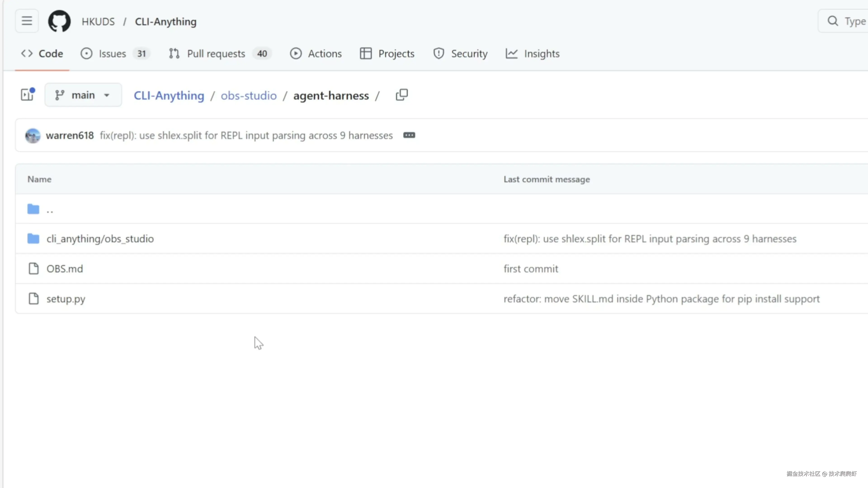Open the cli_anything/obs_studio folder
This screenshot has height=488, width=868.
pos(100,239)
